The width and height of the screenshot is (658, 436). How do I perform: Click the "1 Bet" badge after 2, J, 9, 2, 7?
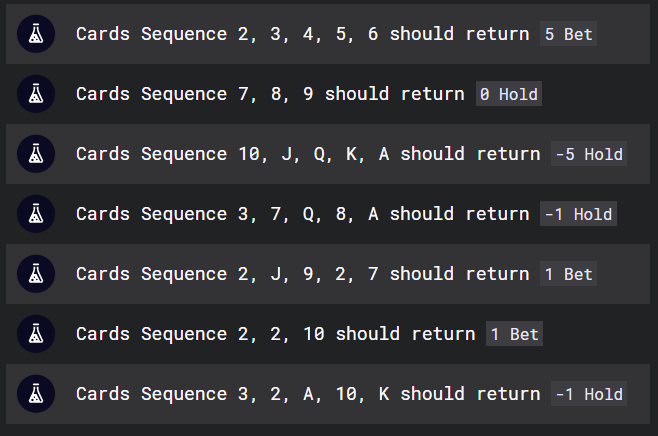(568, 274)
